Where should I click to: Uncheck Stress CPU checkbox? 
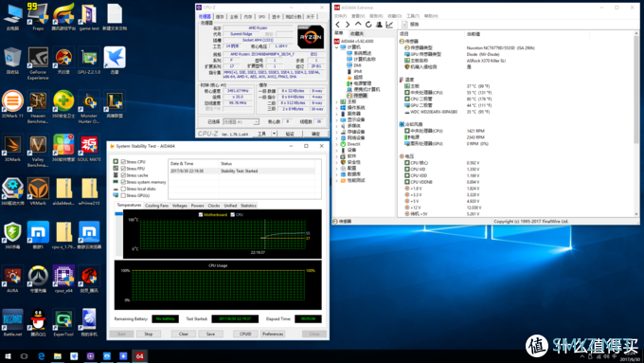pyautogui.click(x=123, y=162)
